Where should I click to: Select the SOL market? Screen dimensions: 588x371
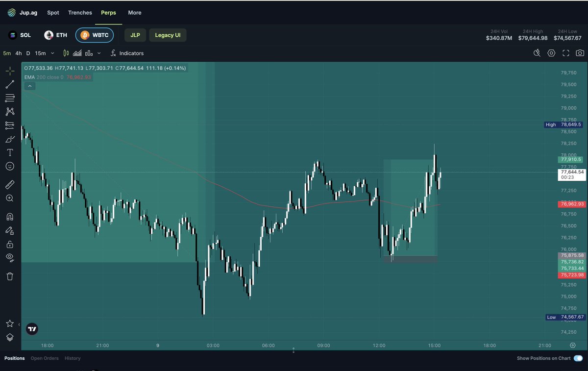coord(20,35)
